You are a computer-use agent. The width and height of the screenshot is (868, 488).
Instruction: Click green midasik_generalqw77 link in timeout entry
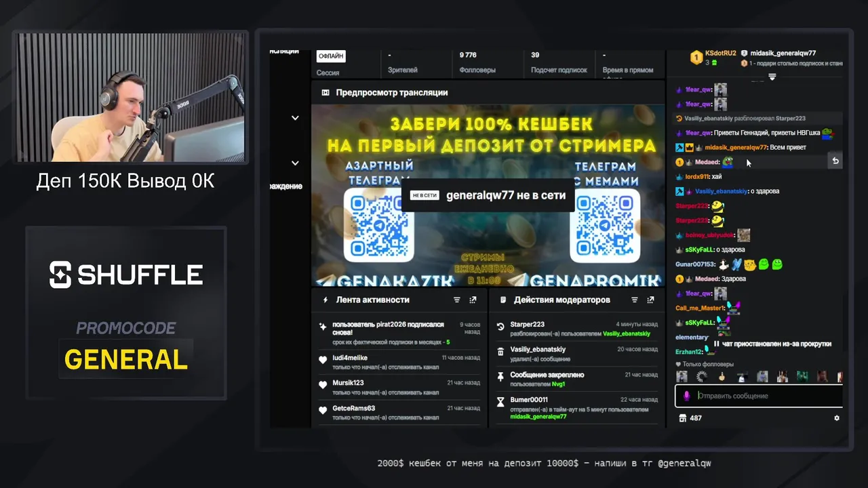538,416
